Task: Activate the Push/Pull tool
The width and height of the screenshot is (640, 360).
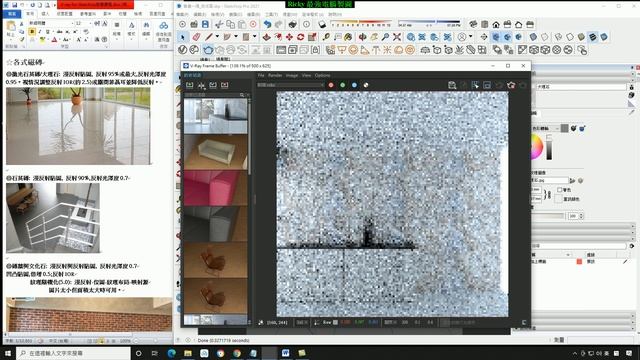Action: [x=267, y=37]
